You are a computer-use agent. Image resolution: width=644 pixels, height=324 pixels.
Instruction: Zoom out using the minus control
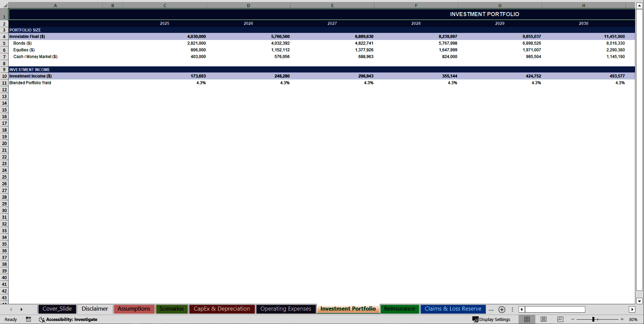click(572, 319)
